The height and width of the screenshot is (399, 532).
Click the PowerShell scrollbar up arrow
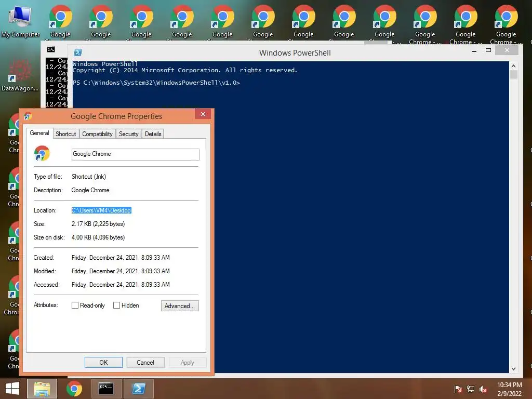(x=513, y=66)
